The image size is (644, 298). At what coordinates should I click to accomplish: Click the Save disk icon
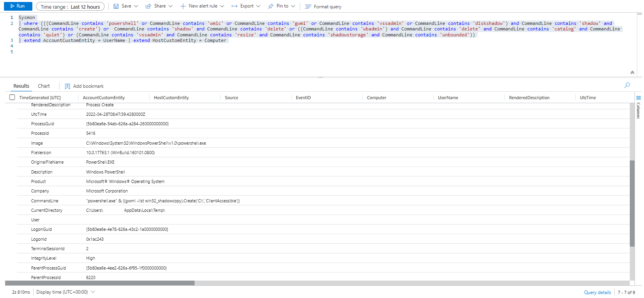tap(116, 6)
